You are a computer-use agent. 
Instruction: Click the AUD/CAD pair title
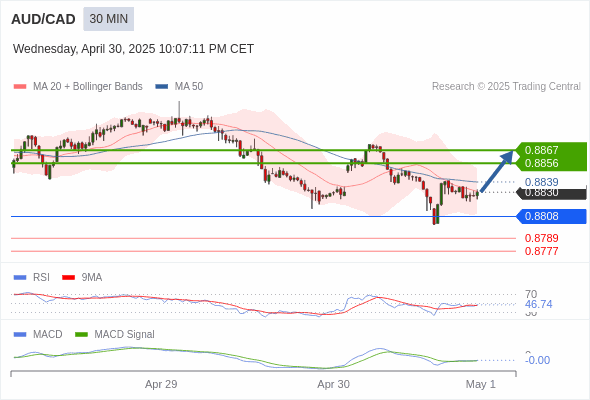[43, 19]
